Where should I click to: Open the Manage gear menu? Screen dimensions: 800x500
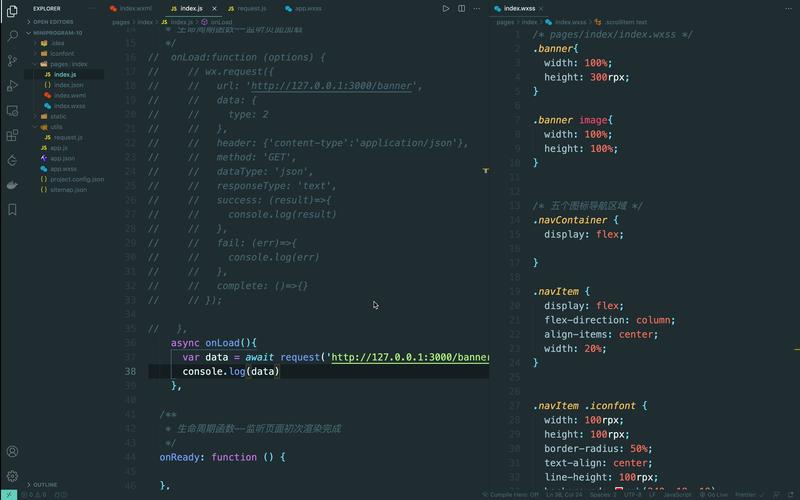tap(12, 476)
